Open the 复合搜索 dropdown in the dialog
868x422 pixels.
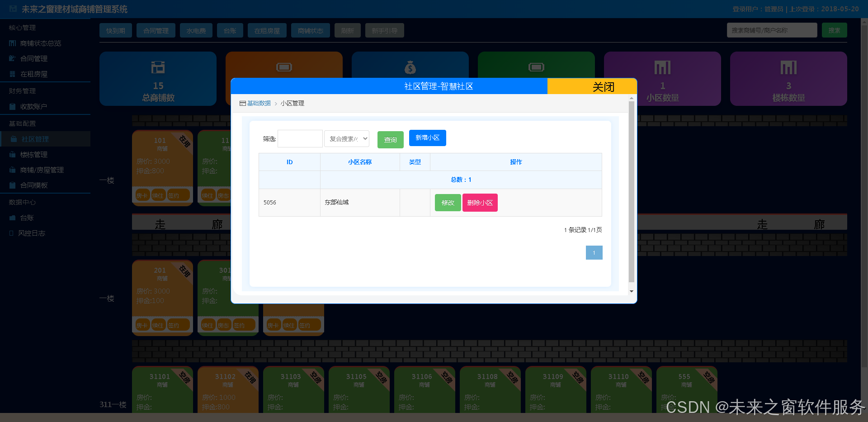coord(347,139)
